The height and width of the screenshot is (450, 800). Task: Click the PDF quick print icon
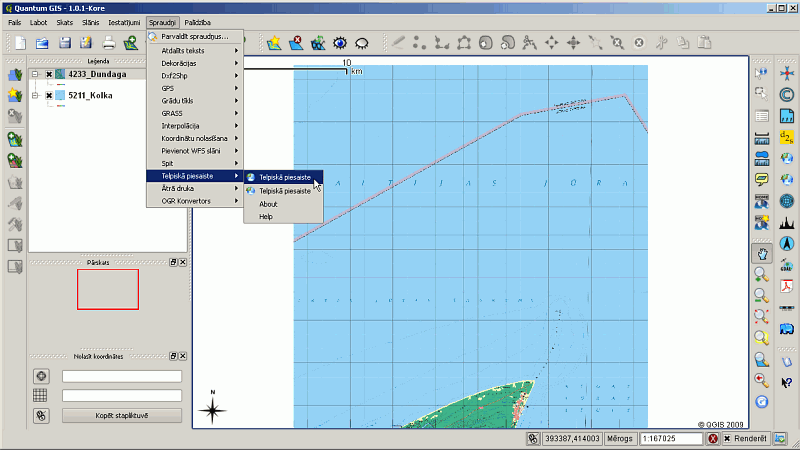click(787, 286)
